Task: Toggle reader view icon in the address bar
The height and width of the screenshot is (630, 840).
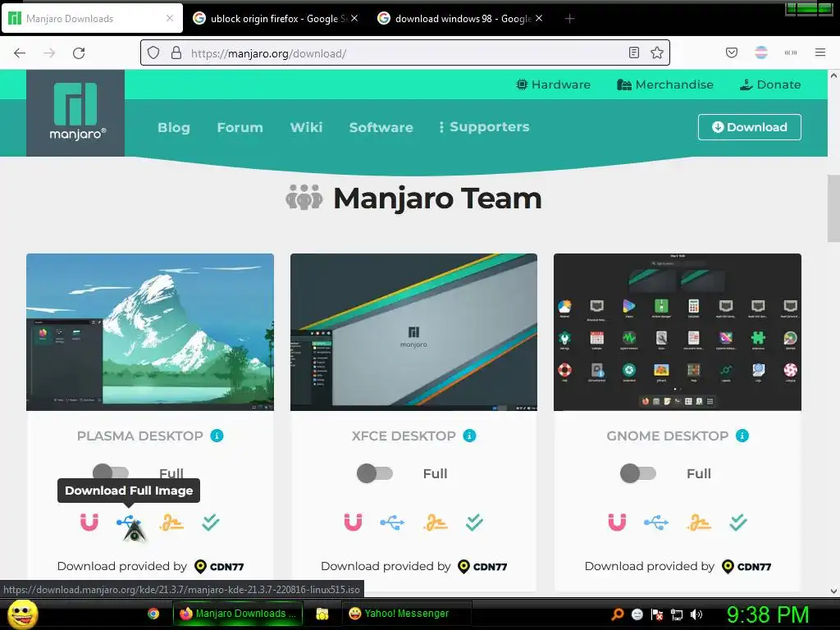Action: click(x=634, y=52)
